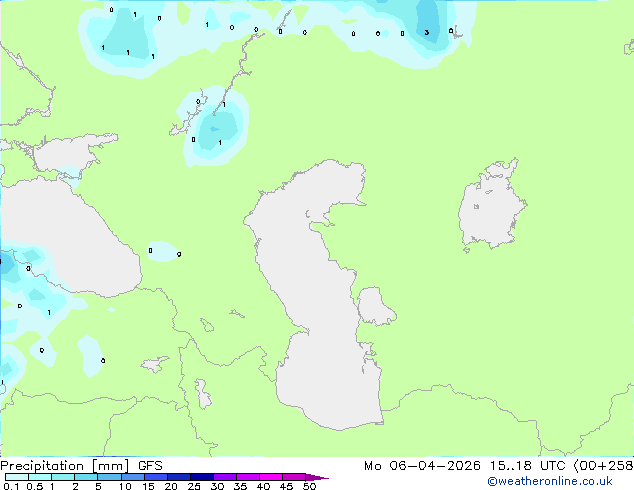The width and height of the screenshot is (634, 490).
Task: Select the 15–20 mm legend swatch
Action: [x=155, y=477]
